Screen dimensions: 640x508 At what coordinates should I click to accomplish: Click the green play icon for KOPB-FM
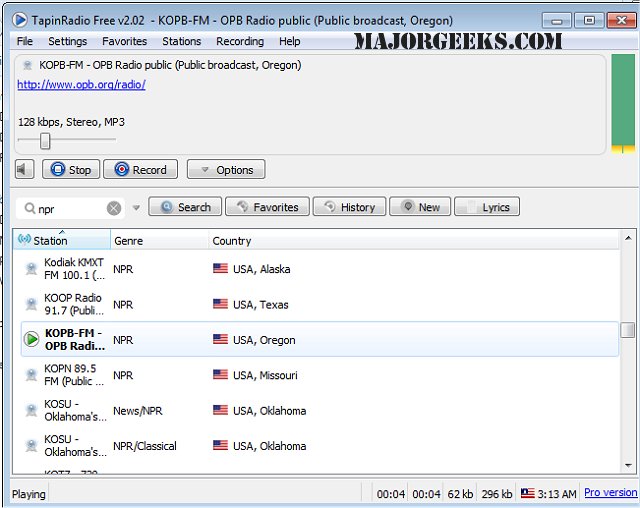coord(32,340)
